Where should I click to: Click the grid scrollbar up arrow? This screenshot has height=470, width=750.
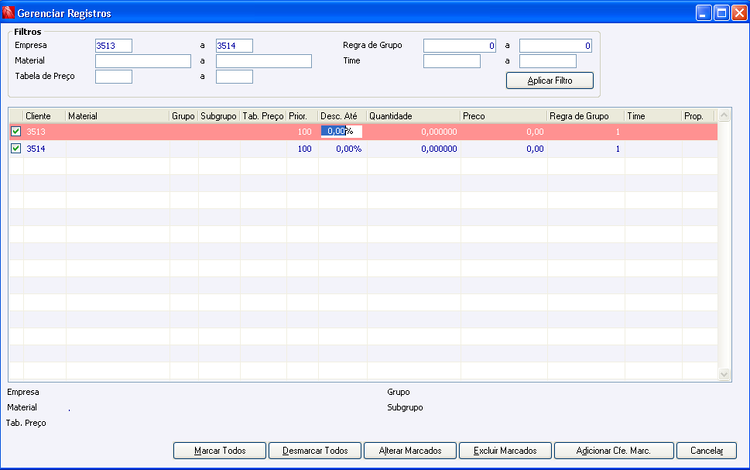724,115
